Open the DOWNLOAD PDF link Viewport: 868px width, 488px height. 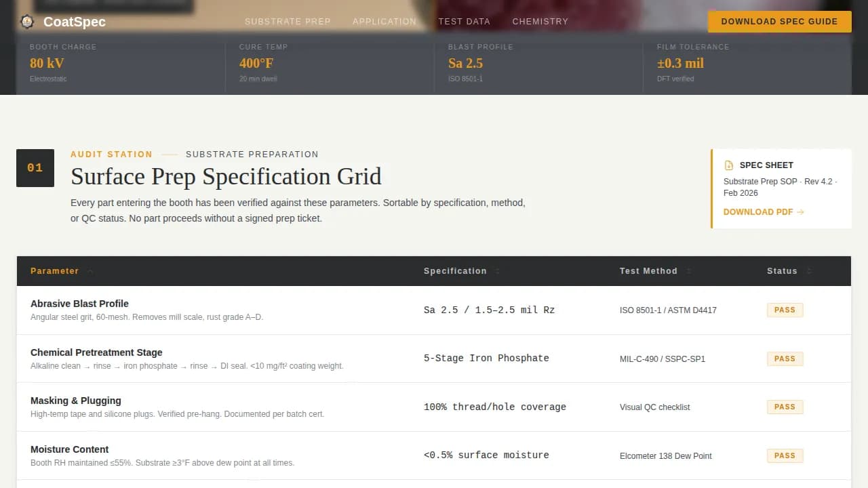757,211
